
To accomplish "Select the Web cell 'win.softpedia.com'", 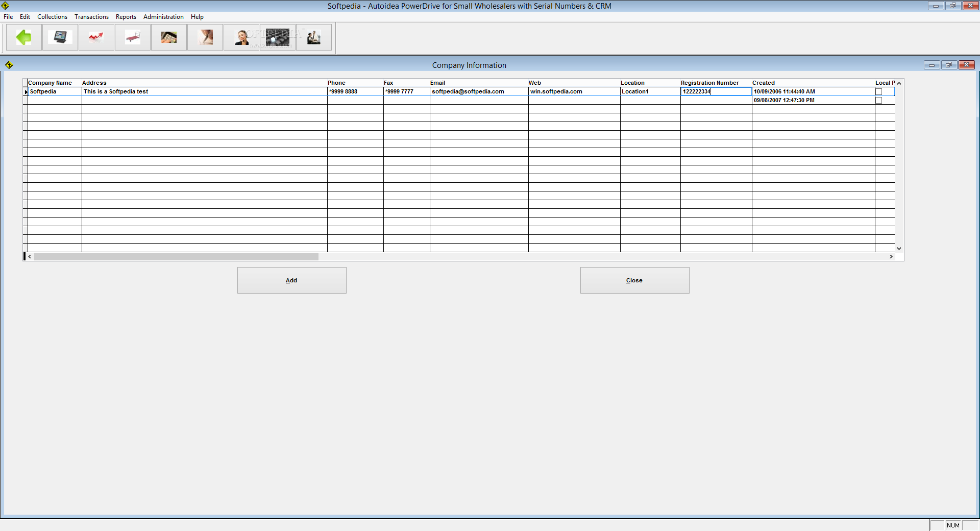I will [x=574, y=92].
